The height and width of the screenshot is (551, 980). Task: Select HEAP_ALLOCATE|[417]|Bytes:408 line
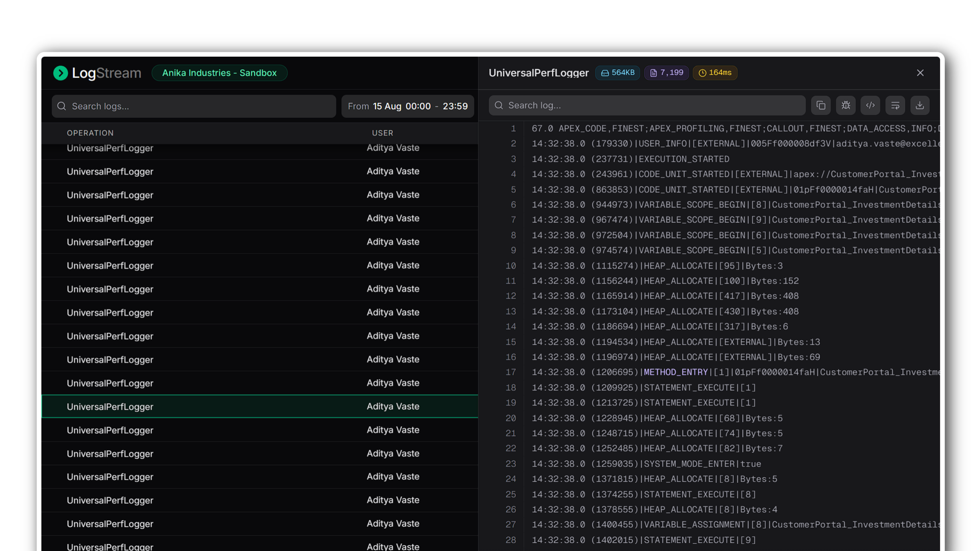pyautogui.click(x=665, y=296)
